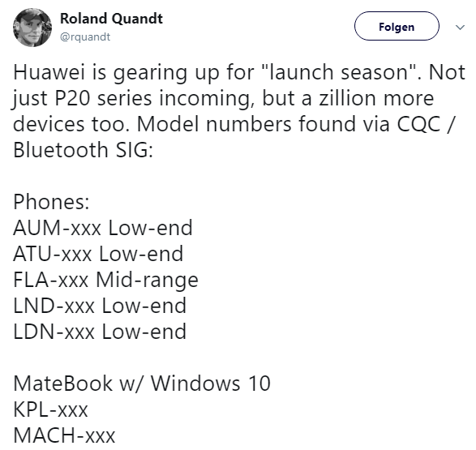
Task: Expand the tweet options chevron
Action: point(461,28)
